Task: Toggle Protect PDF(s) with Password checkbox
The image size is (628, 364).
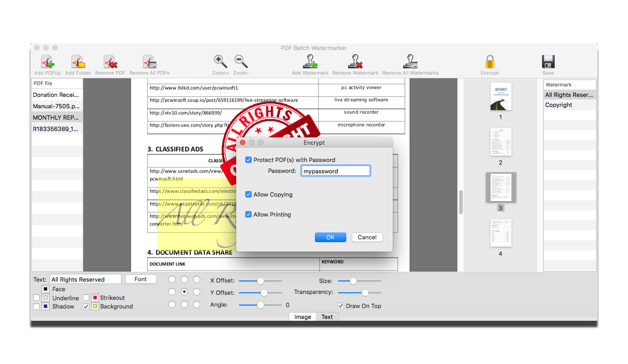Action: point(248,160)
